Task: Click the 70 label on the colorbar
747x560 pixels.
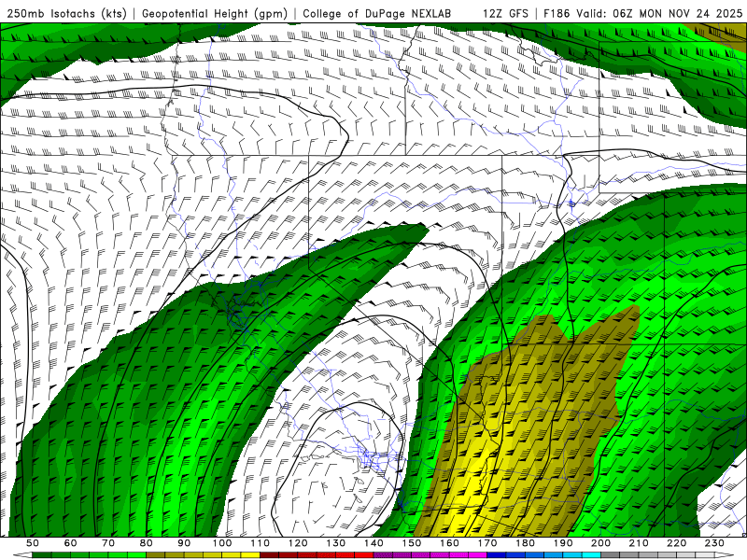Action: coord(108,543)
